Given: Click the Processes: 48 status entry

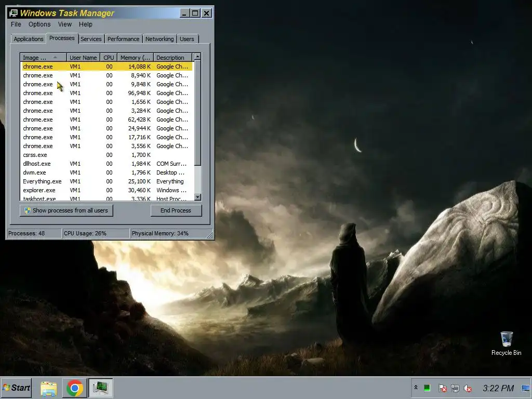Looking at the screenshot, I should pos(34,233).
